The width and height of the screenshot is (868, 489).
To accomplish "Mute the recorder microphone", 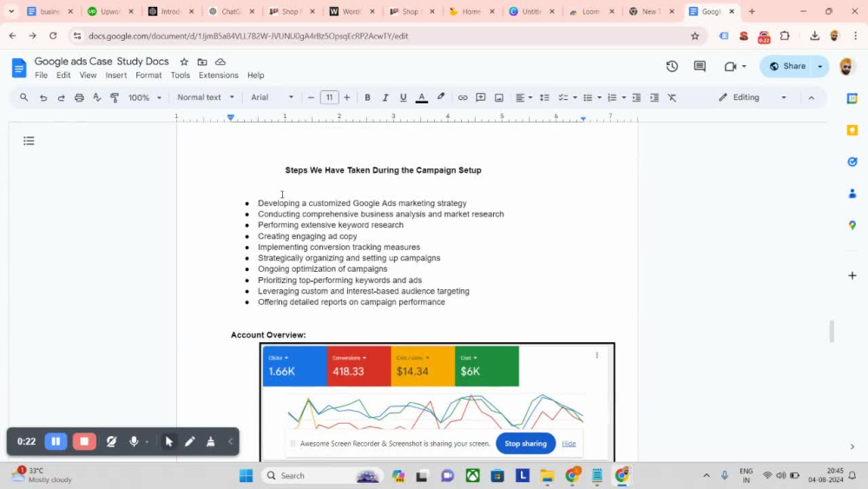I will 134,441.
